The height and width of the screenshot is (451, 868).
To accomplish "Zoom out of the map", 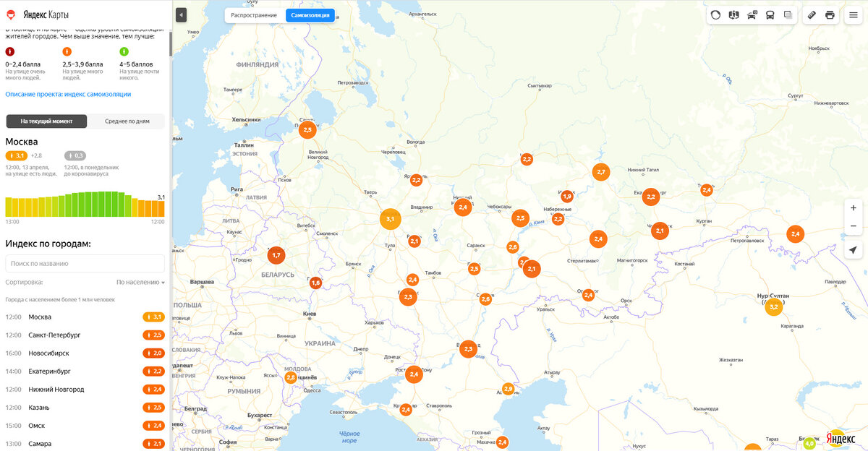I will tap(854, 226).
